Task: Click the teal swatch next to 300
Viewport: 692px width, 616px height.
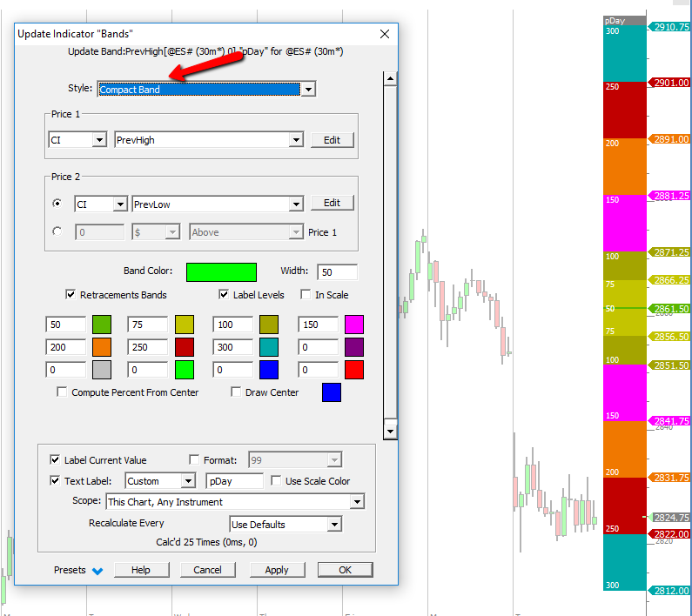Action: [270, 346]
